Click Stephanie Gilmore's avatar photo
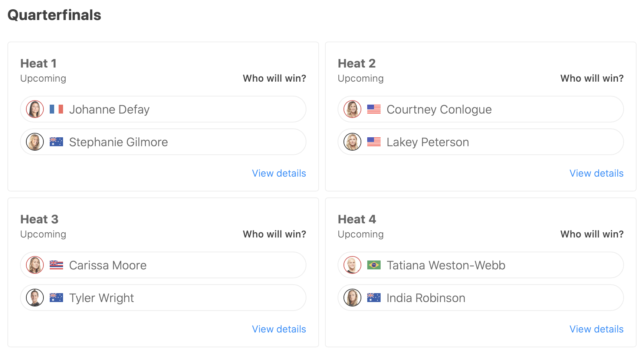This screenshot has height=354, width=644. point(35,142)
